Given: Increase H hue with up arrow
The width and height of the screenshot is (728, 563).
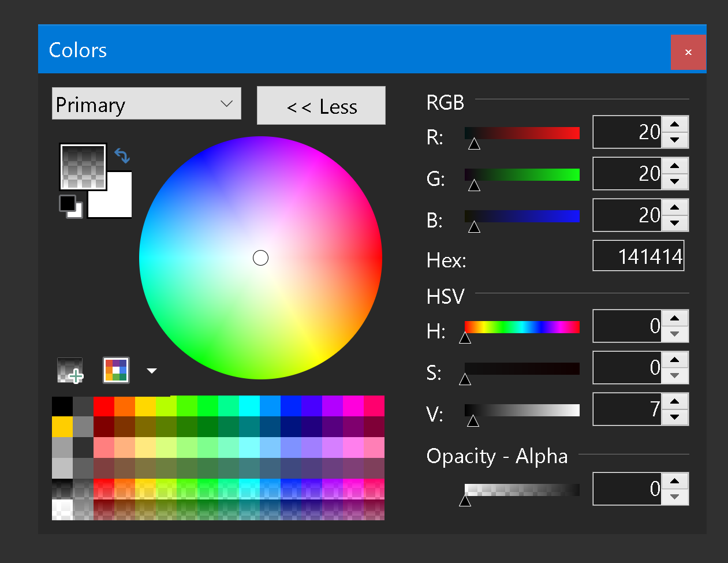Looking at the screenshot, I should (x=675, y=318).
